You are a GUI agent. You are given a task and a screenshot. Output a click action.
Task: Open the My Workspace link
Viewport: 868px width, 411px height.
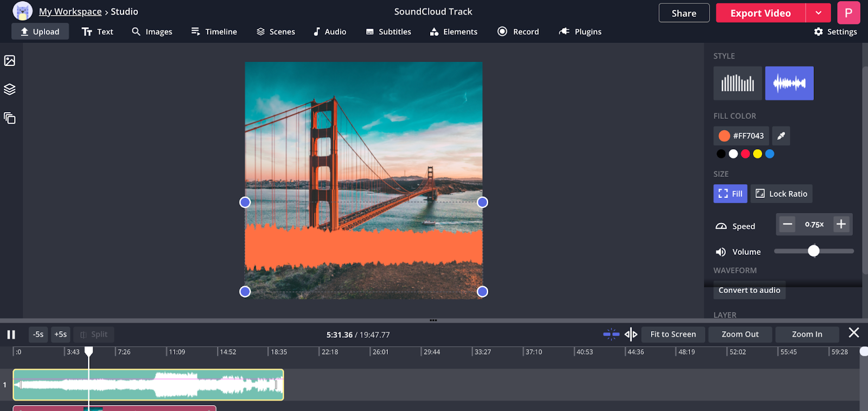(x=71, y=11)
